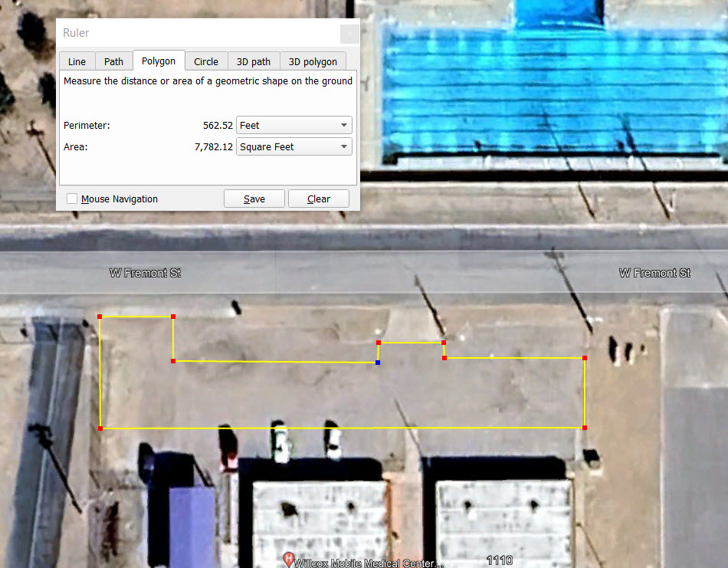This screenshot has height=568, width=728.
Task: Click the bottom-right red polygon vertex
Action: click(585, 427)
